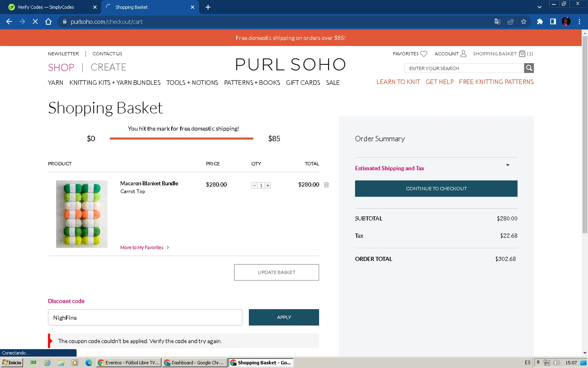Open FREE KNITTING PATTERNS link

496,82
